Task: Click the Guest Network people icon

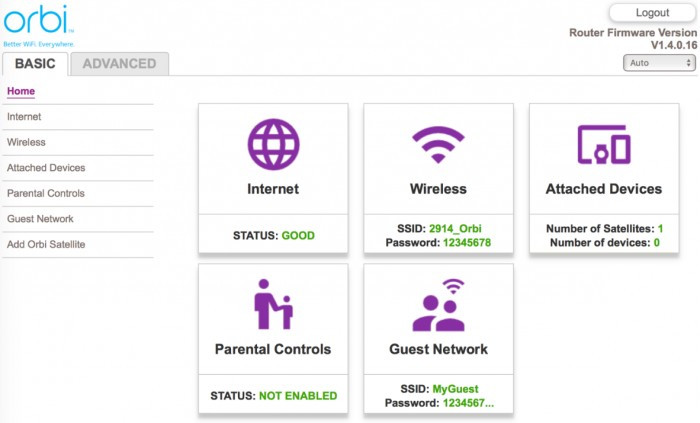Action: (438, 305)
